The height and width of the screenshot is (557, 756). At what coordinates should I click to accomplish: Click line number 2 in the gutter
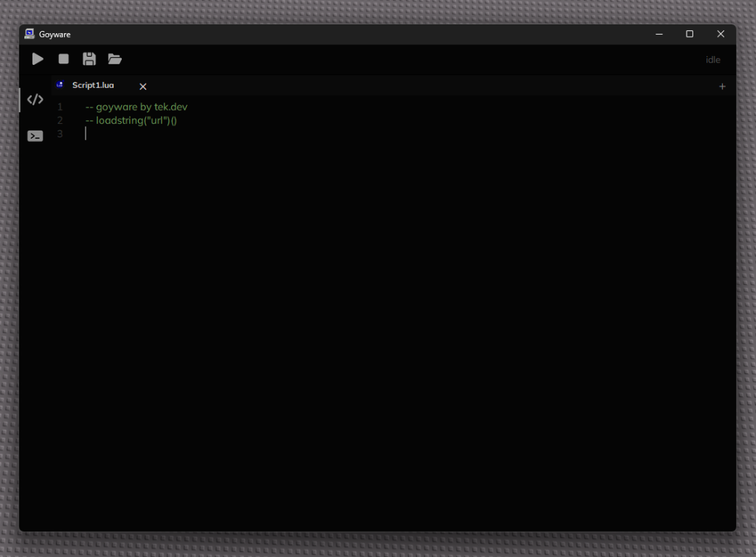point(60,120)
